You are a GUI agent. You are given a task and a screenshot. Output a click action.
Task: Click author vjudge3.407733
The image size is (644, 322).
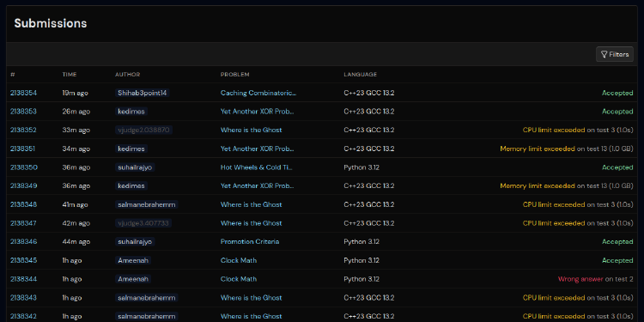143,223
